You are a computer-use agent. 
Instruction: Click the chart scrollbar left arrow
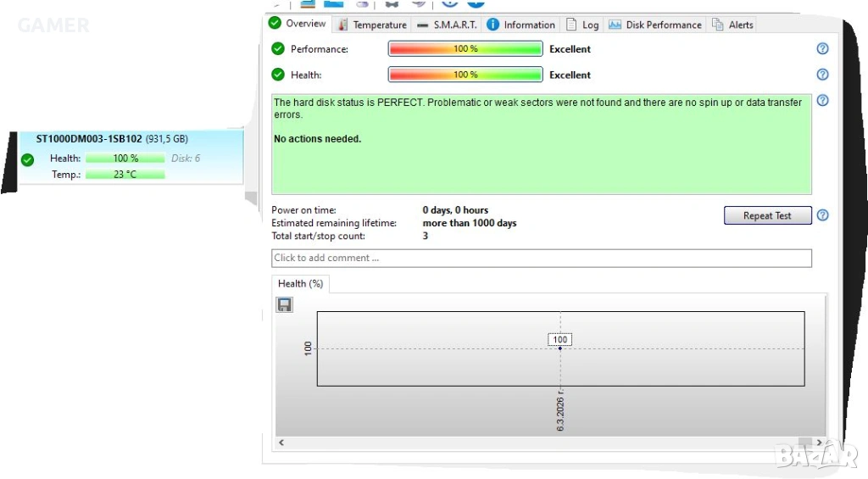(x=281, y=443)
